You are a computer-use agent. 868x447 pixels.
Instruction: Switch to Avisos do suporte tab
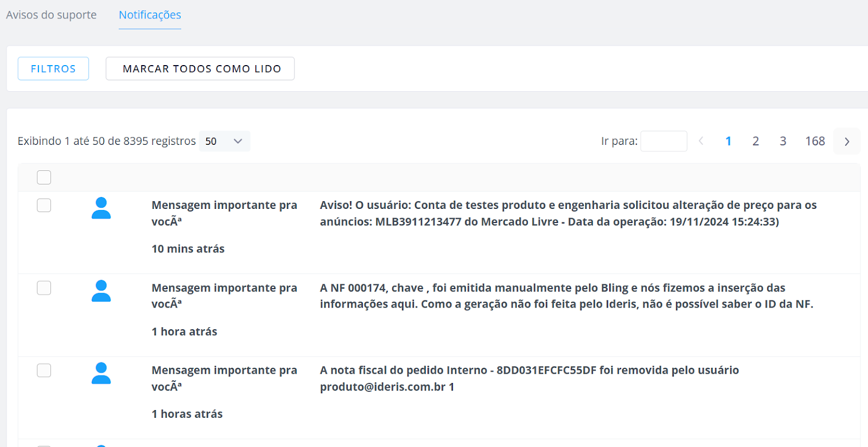52,15
